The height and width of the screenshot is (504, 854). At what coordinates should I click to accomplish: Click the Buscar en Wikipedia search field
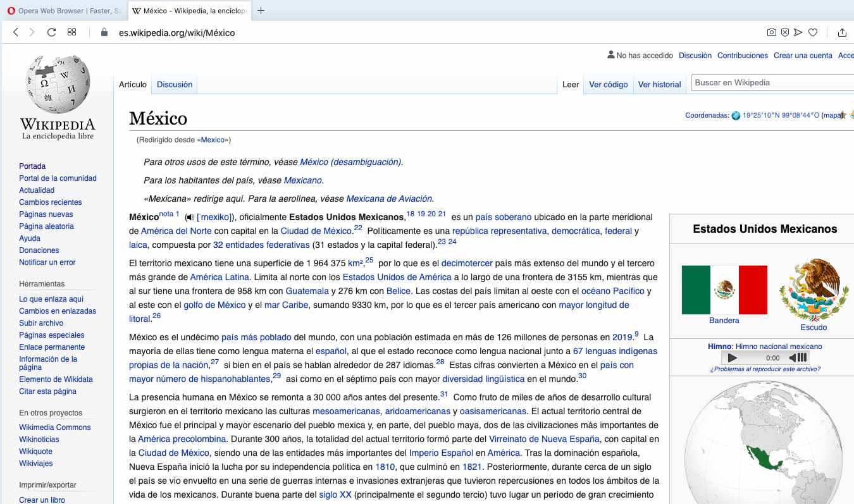tap(772, 83)
